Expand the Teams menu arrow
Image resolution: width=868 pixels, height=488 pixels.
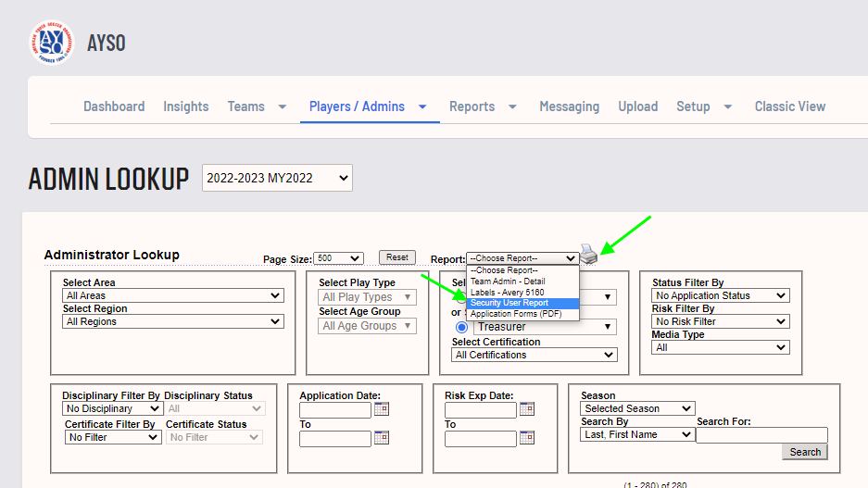pos(282,106)
